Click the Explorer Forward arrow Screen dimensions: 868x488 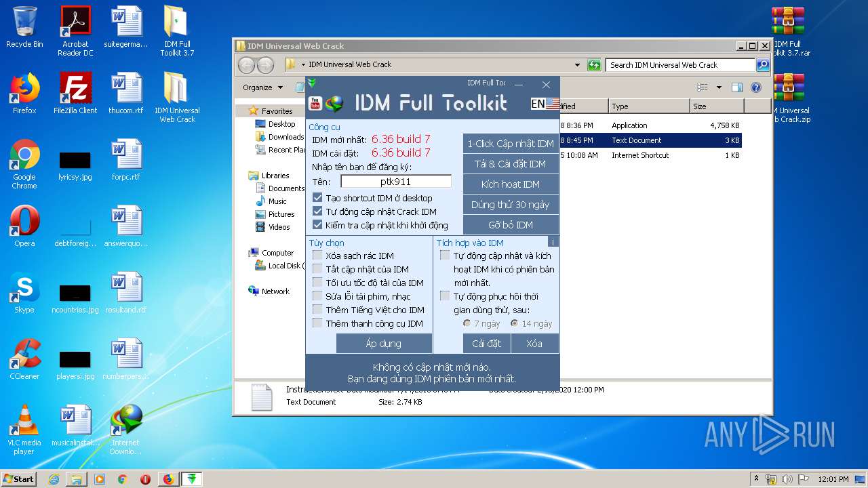coord(265,65)
